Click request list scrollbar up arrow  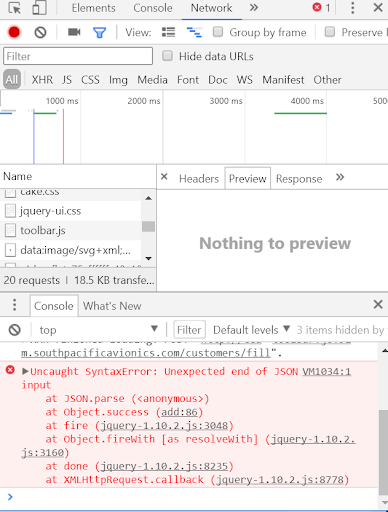(x=149, y=198)
